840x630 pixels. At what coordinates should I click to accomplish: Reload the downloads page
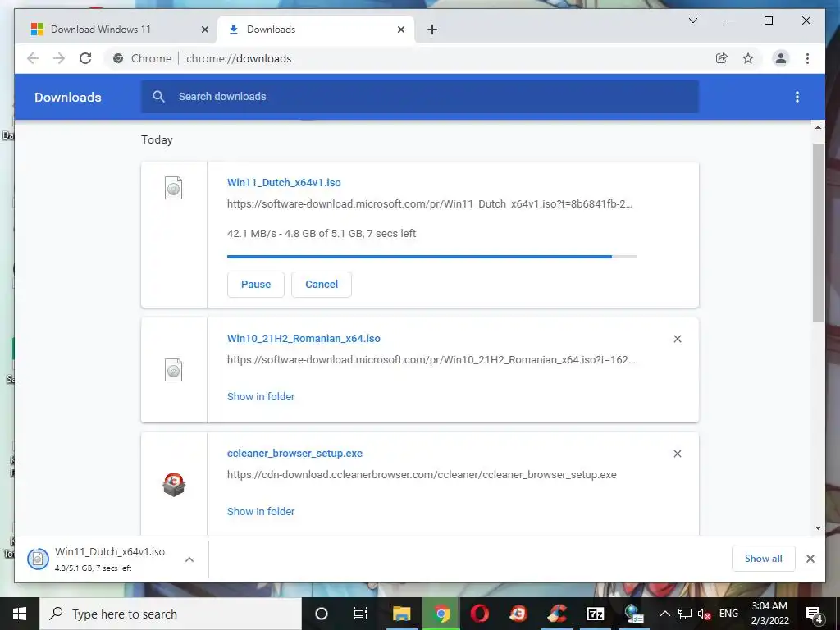point(85,58)
